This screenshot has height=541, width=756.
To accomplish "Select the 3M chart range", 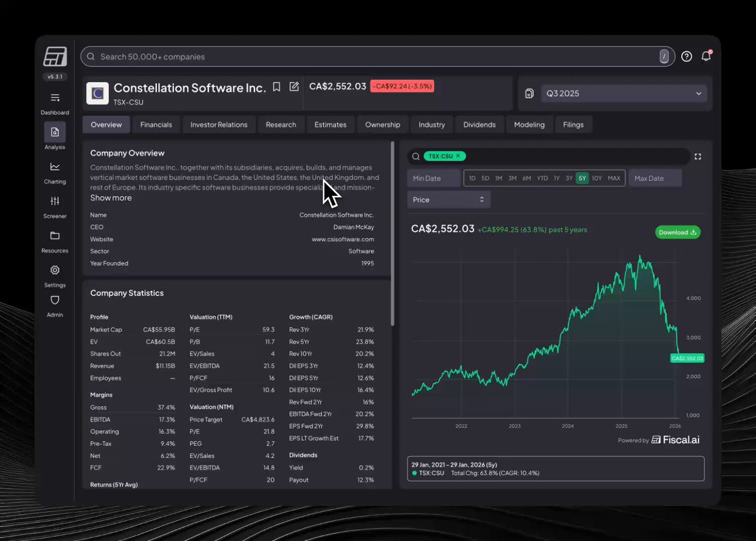I will 512,178.
